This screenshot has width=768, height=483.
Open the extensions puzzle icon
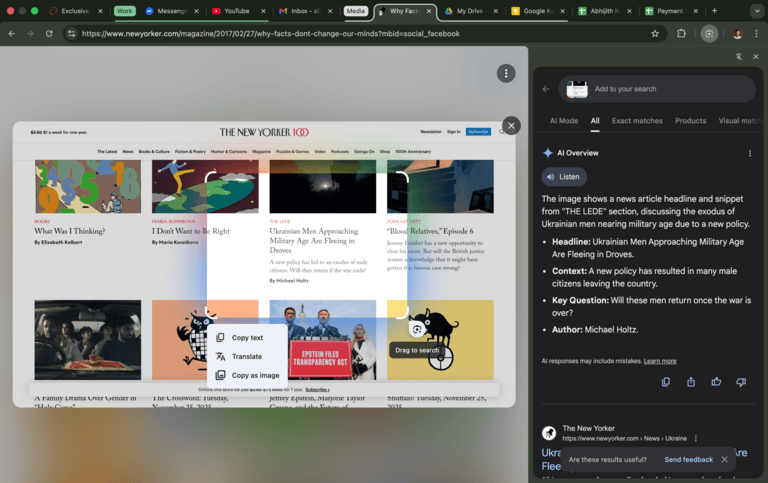point(681,34)
